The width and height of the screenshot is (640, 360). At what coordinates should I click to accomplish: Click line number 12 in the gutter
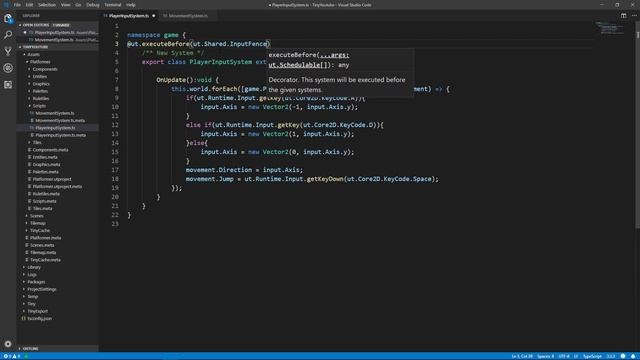pyautogui.click(x=115, y=125)
